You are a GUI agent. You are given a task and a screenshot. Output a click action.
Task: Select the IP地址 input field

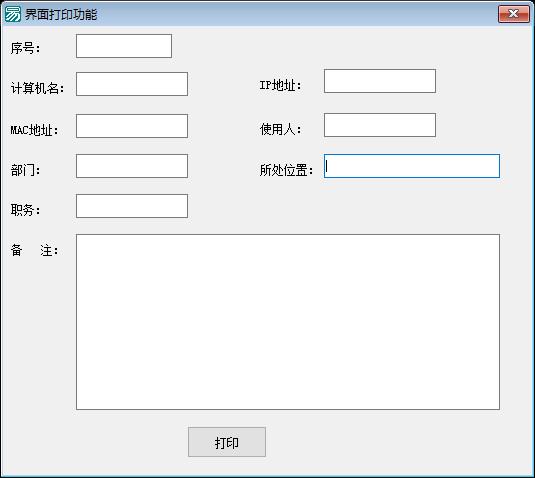pos(380,81)
